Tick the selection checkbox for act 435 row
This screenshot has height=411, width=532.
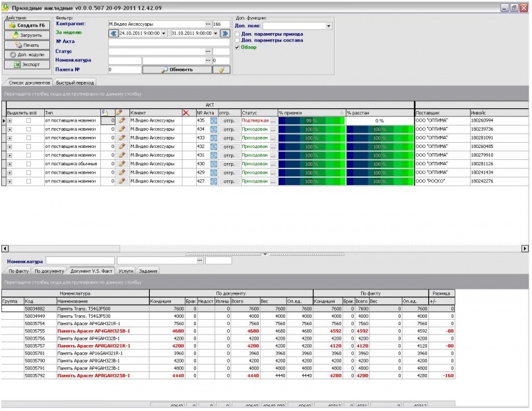click(x=28, y=121)
